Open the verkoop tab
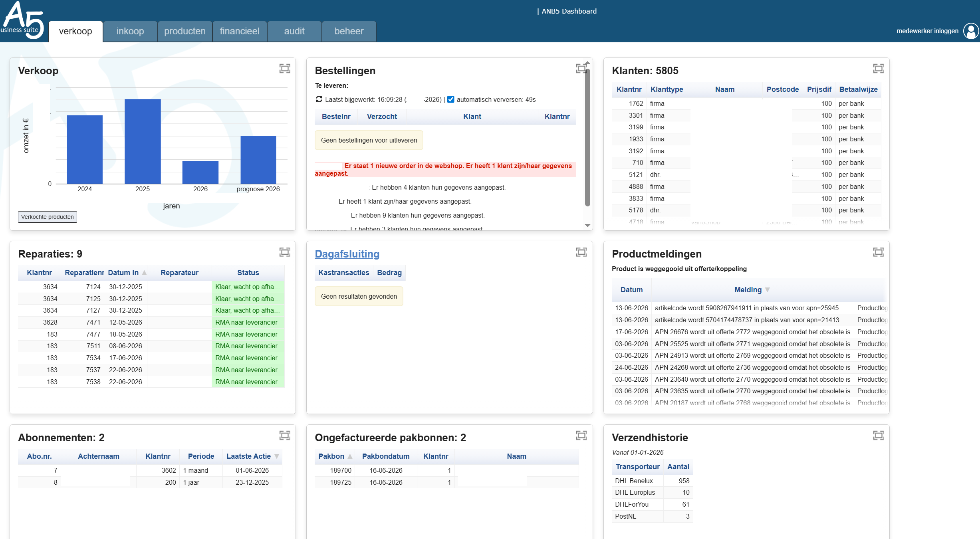The image size is (980, 539). coord(75,31)
